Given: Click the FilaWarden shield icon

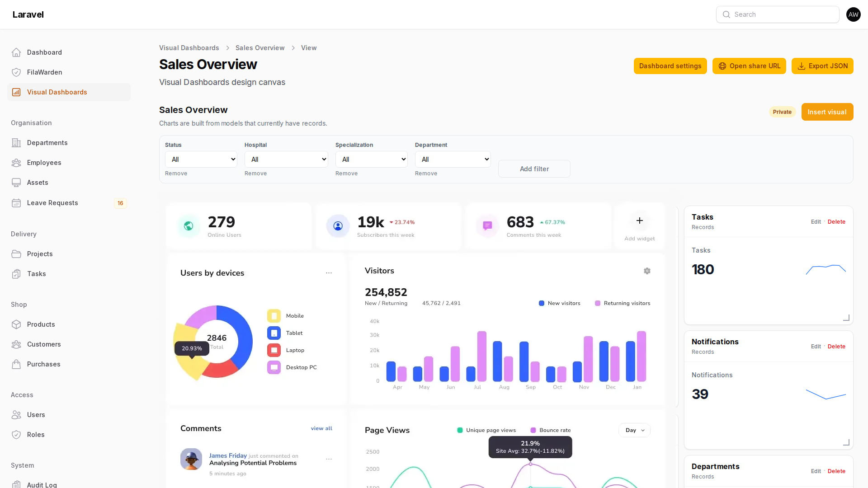Looking at the screenshot, I should pyautogui.click(x=16, y=72).
